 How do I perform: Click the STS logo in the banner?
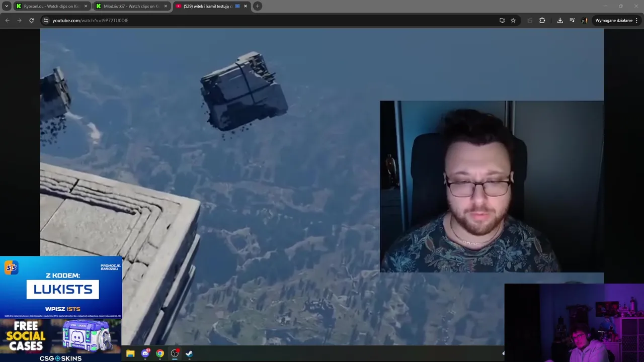pos(11,267)
